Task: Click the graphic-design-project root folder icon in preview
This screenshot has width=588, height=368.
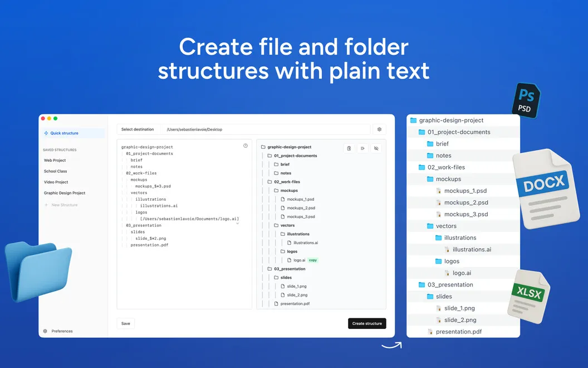Action: click(x=263, y=147)
